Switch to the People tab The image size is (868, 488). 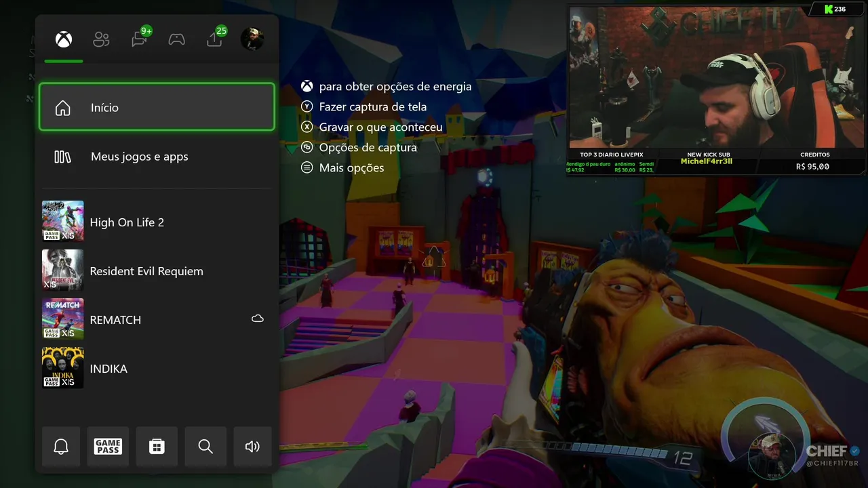pos(101,39)
